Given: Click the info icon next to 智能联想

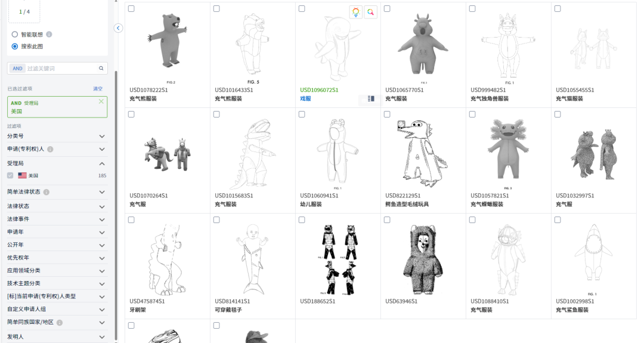Looking at the screenshot, I should click(x=49, y=35).
